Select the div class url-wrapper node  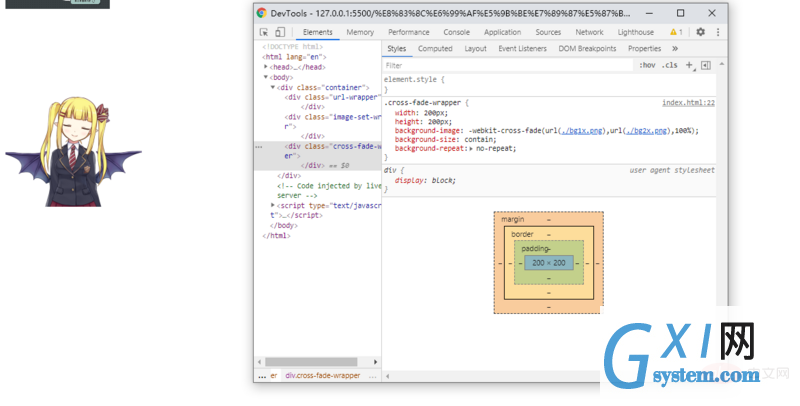point(333,97)
